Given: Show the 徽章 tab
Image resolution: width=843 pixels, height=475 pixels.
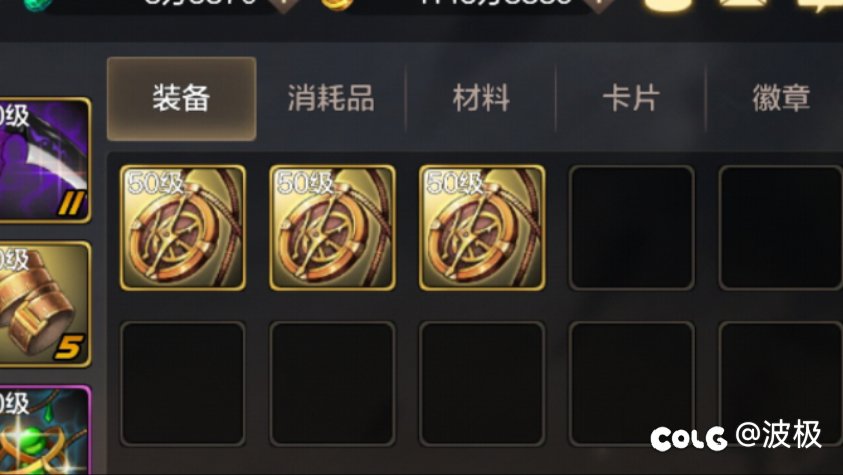Looking at the screenshot, I should tap(781, 99).
